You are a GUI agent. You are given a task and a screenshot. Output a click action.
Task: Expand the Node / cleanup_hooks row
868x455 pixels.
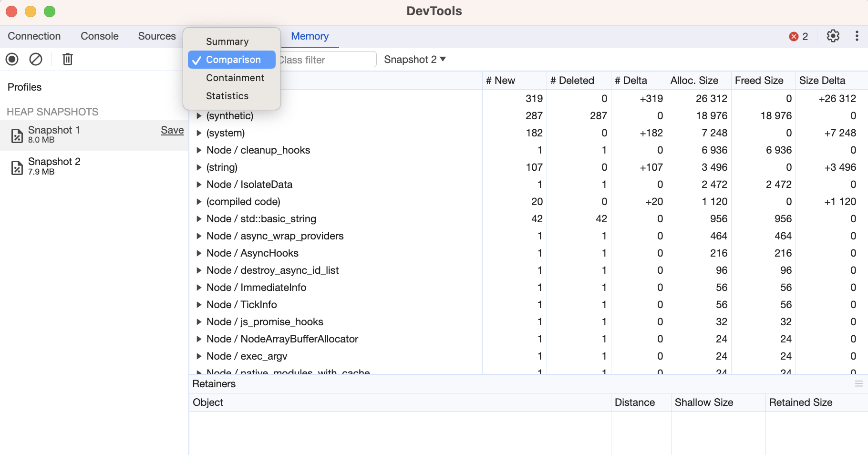click(x=199, y=150)
